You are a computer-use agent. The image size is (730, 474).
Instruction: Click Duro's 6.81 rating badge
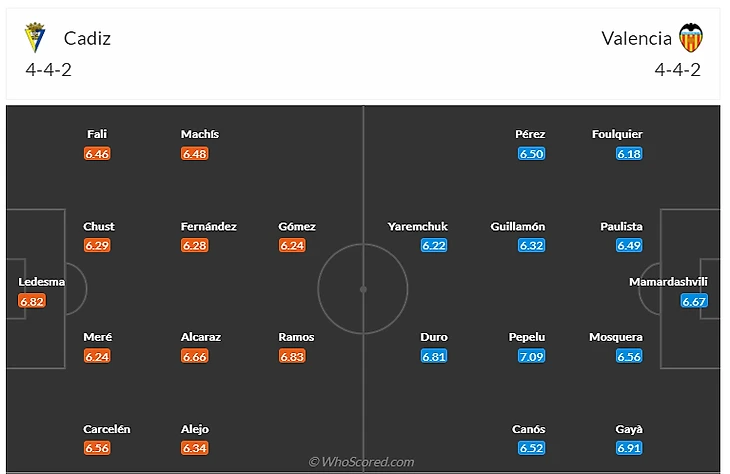coord(434,356)
